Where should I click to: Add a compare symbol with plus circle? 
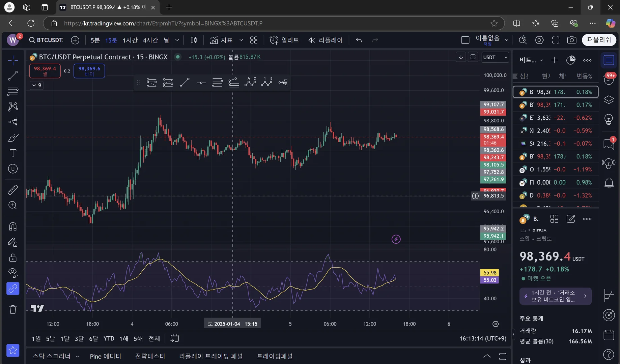[x=75, y=40]
